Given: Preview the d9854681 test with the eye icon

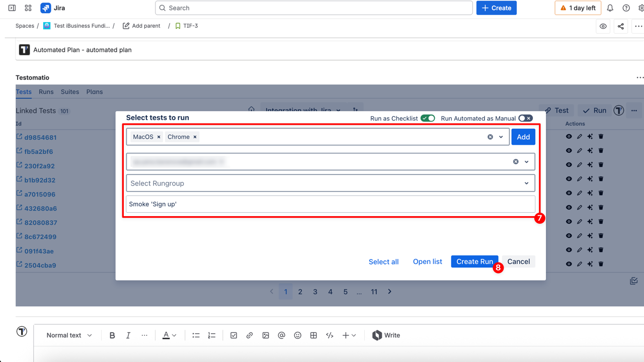Looking at the screenshot, I should click(569, 137).
